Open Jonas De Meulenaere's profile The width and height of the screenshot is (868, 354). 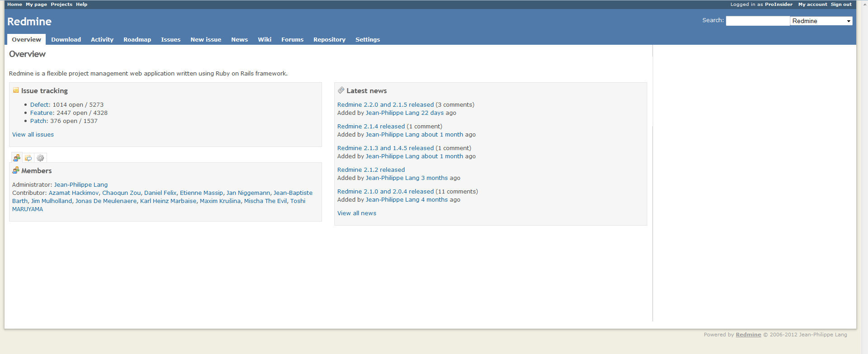point(106,201)
